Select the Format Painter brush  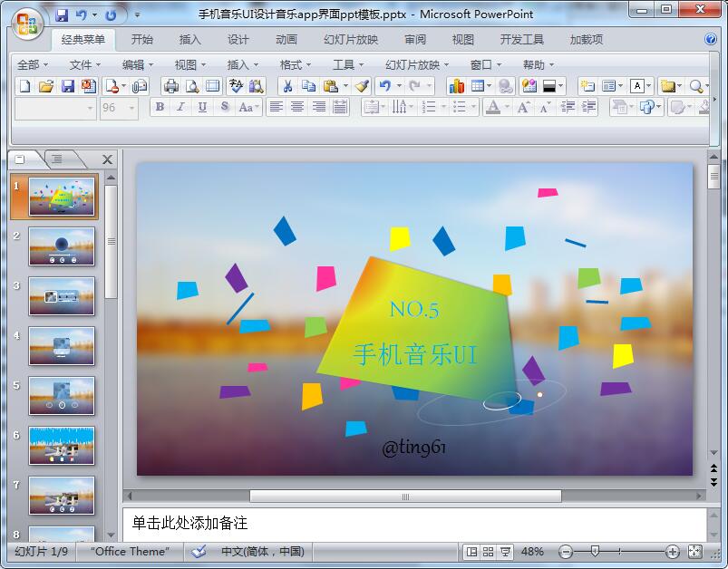click(x=362, y=86)
